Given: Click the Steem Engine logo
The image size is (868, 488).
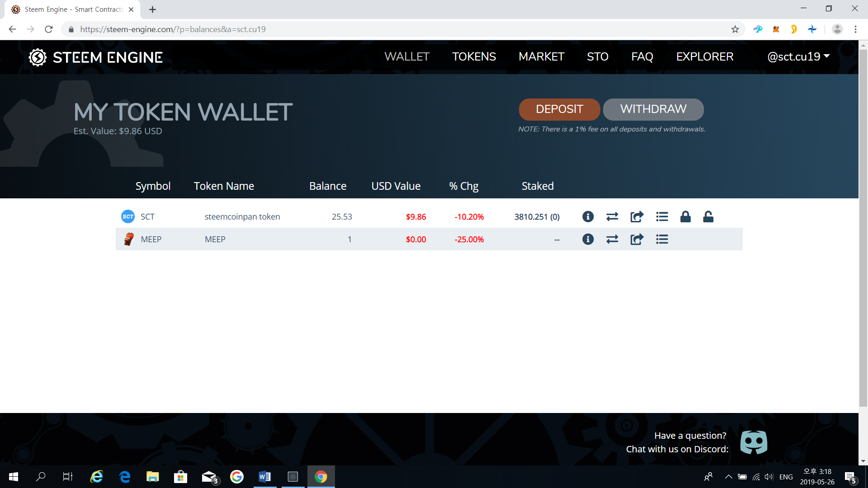Looking at the screenshot, I should pos(95,57).
